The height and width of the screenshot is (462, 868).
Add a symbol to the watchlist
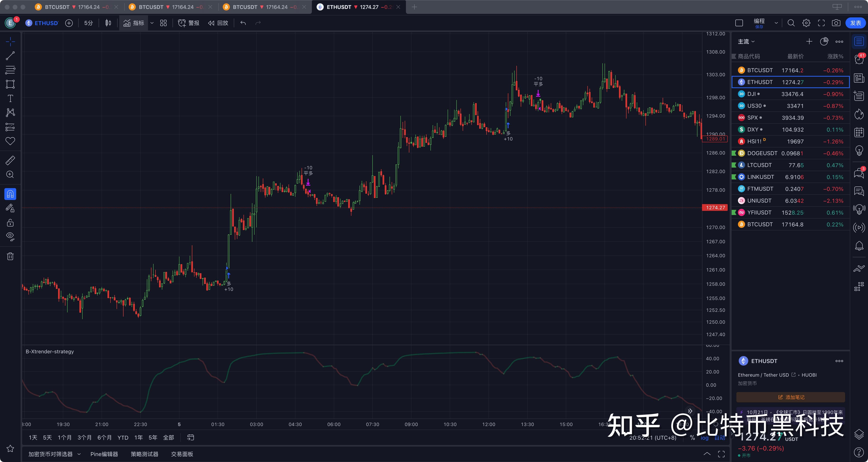click(x=809, y=41)
